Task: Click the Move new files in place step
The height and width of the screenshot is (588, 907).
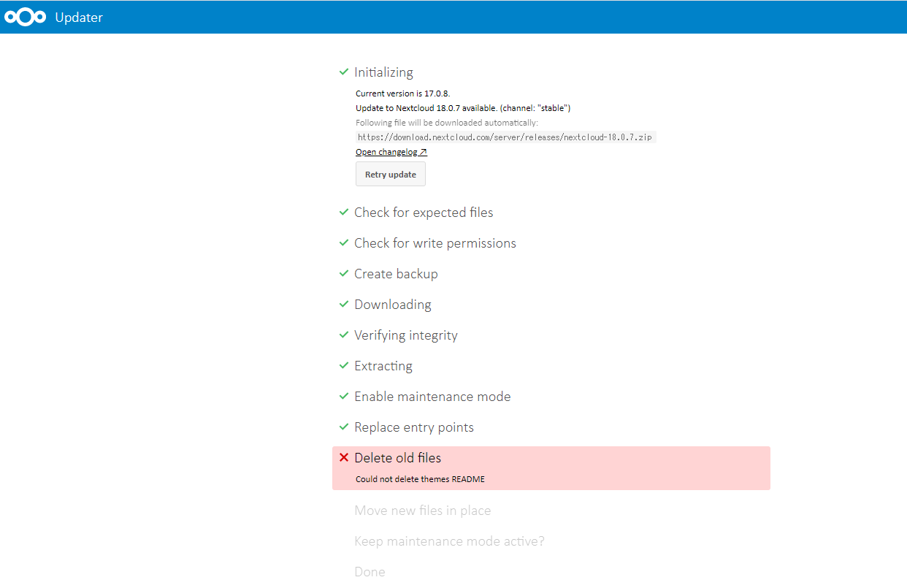Action: click(422, 511)
